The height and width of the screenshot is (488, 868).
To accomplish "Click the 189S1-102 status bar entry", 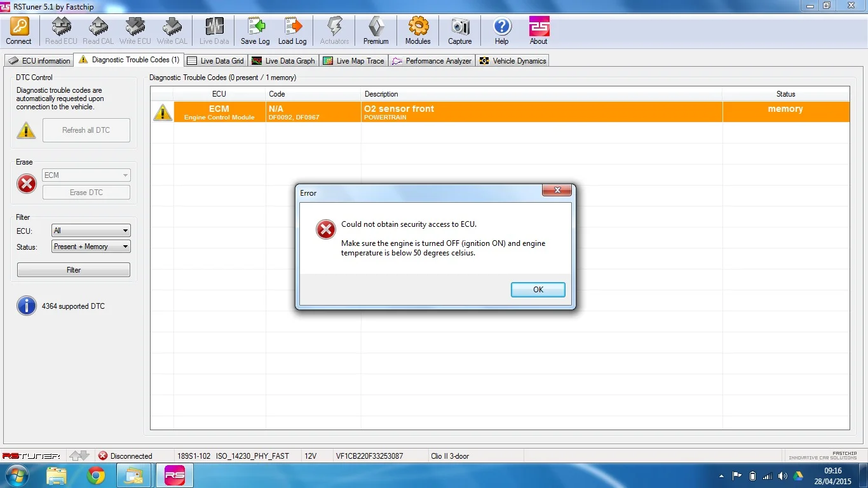I will [193, 456].
